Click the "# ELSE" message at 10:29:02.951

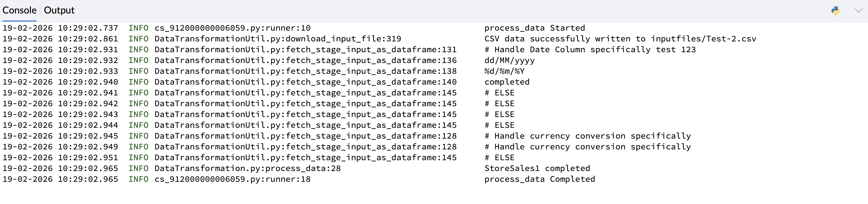point(499,157)
